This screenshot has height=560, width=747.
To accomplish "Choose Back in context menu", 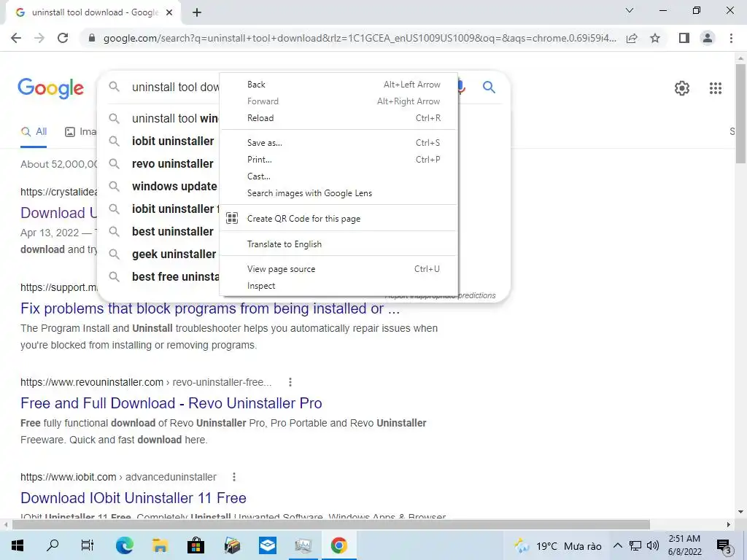I will point(338,85).
